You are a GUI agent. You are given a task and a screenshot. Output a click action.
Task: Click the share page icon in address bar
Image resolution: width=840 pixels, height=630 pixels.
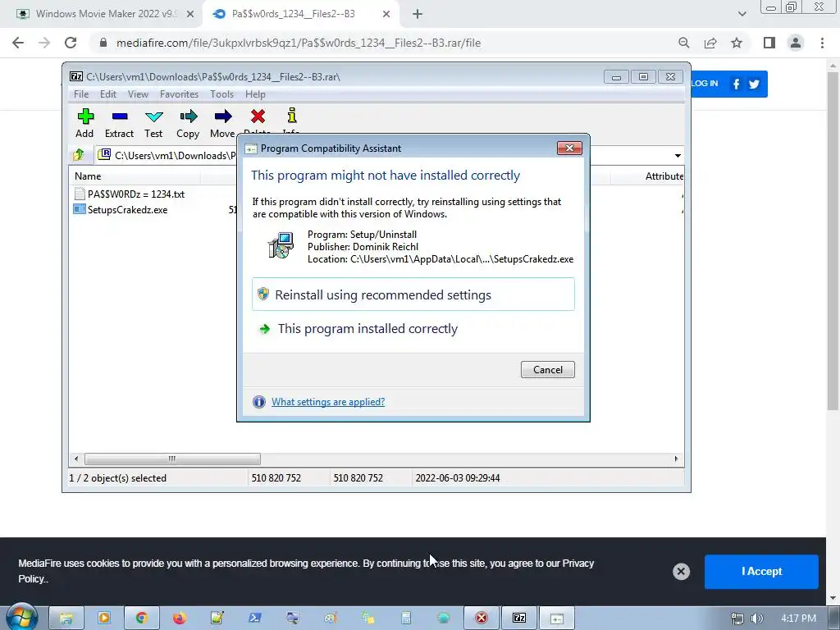point(710,43)
